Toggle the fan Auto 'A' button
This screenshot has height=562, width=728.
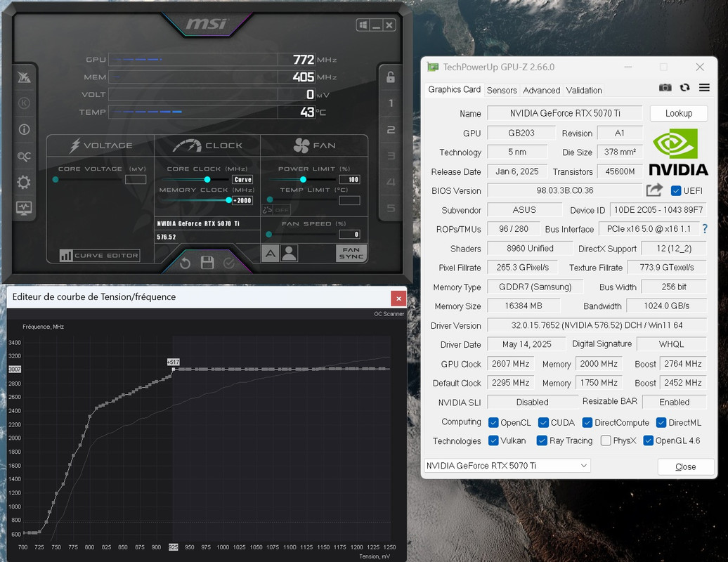(271, 254)
